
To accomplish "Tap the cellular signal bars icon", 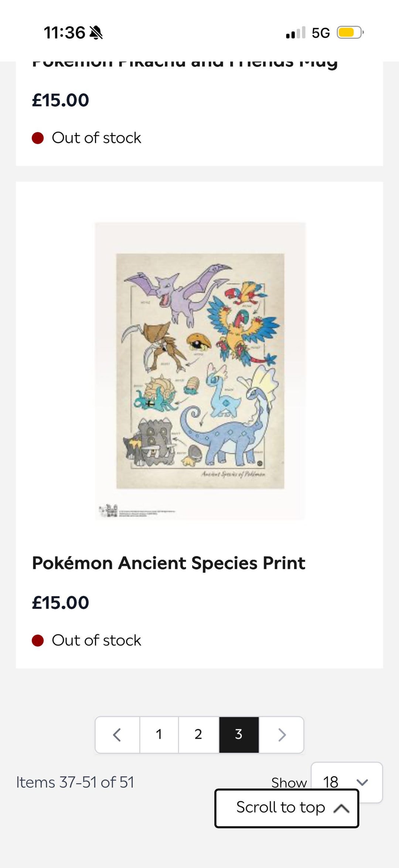I will [x=296, y=33].
